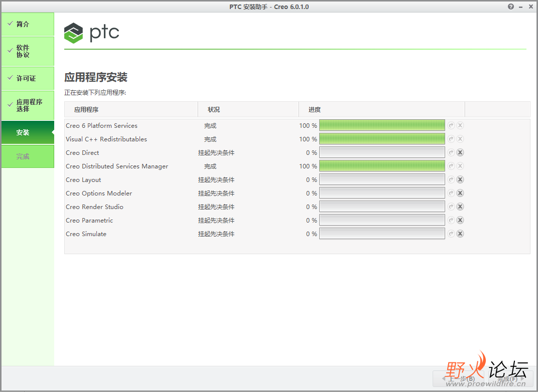Click the 应用程序安装 heading
This screenshot has height=392, width=538.
pos(96,77)
